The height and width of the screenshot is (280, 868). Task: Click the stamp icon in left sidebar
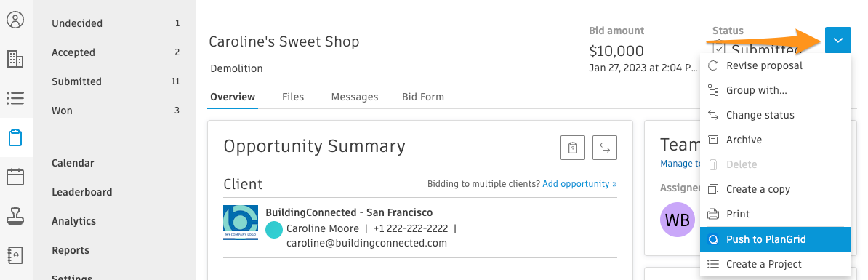15,216
